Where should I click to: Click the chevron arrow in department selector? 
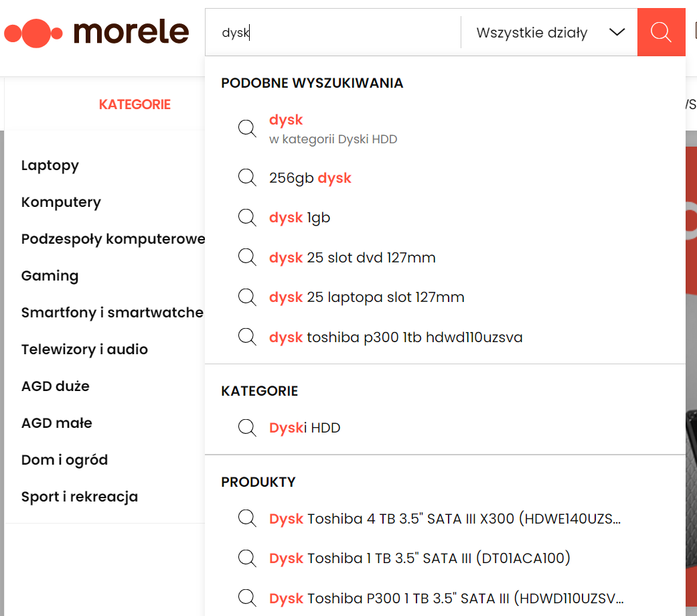(617, 32)
